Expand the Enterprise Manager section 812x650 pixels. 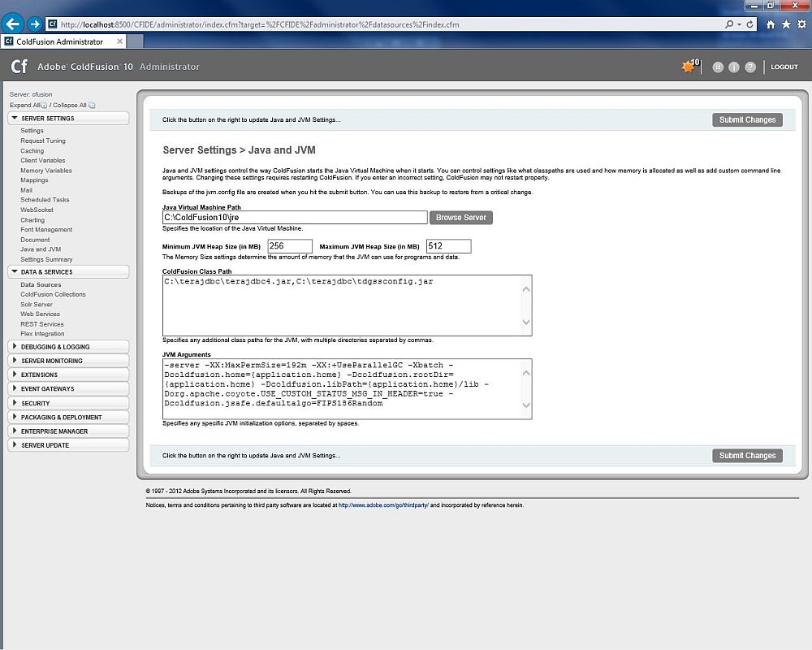(68, 431)
